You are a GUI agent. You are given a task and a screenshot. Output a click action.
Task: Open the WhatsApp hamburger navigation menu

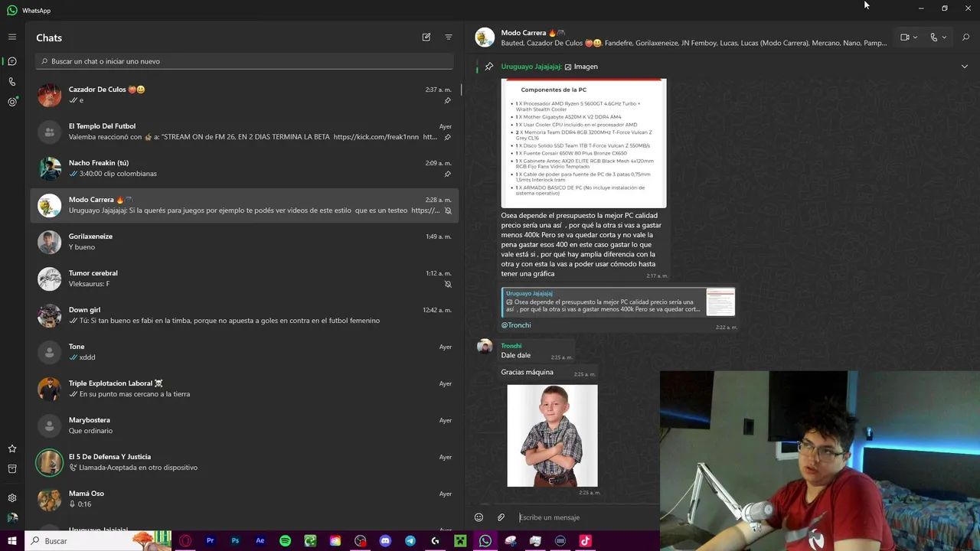click(12, 37)
